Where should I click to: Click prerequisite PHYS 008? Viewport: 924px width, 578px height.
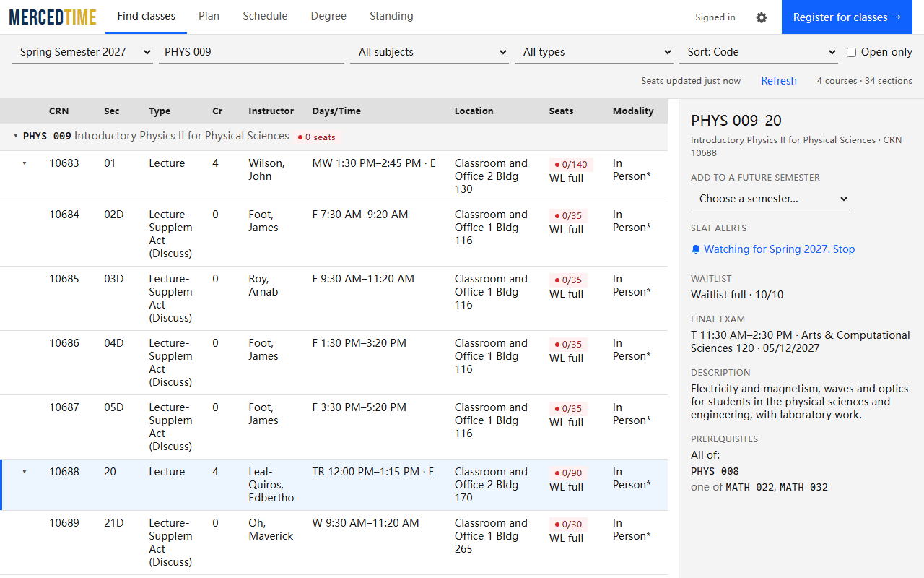point(715,471)
